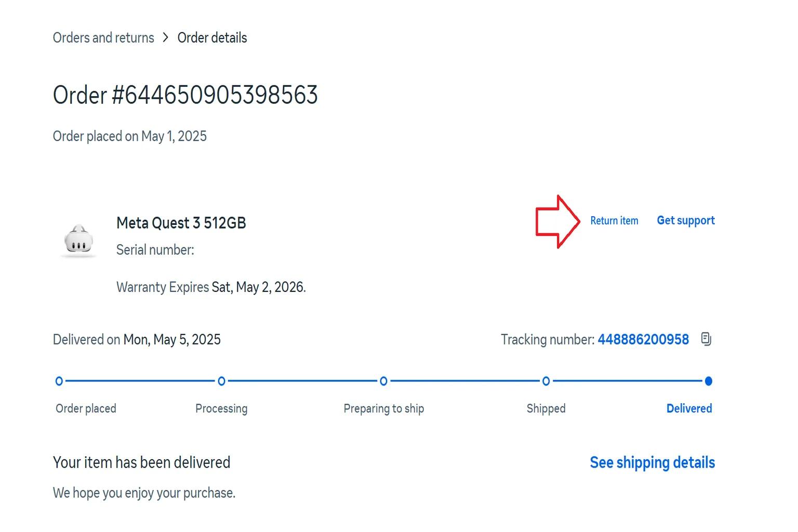The height and width of the screenshot is (532, 798).
Task: Open tracking number 448886200958
Action: pyautogui.click(x=643, y=340)
